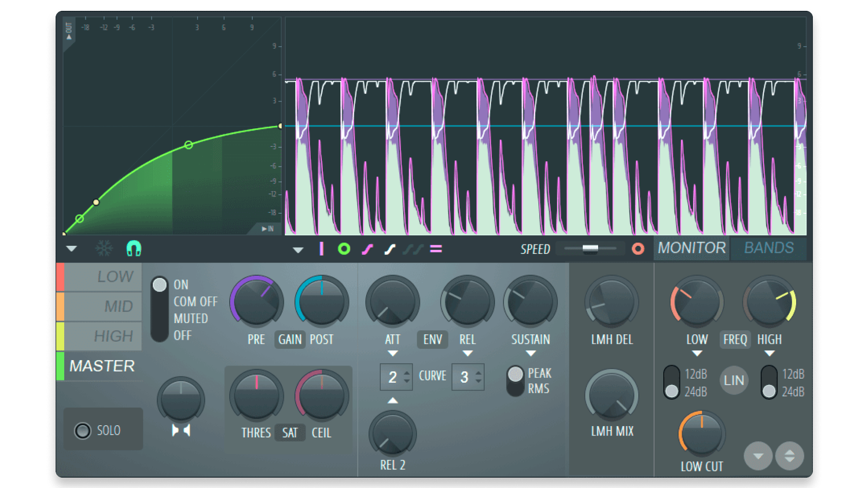Toggle the magnet snap icon
Image resolution: width=868 pixels, height=488 pixels.
tap(134, 249)
